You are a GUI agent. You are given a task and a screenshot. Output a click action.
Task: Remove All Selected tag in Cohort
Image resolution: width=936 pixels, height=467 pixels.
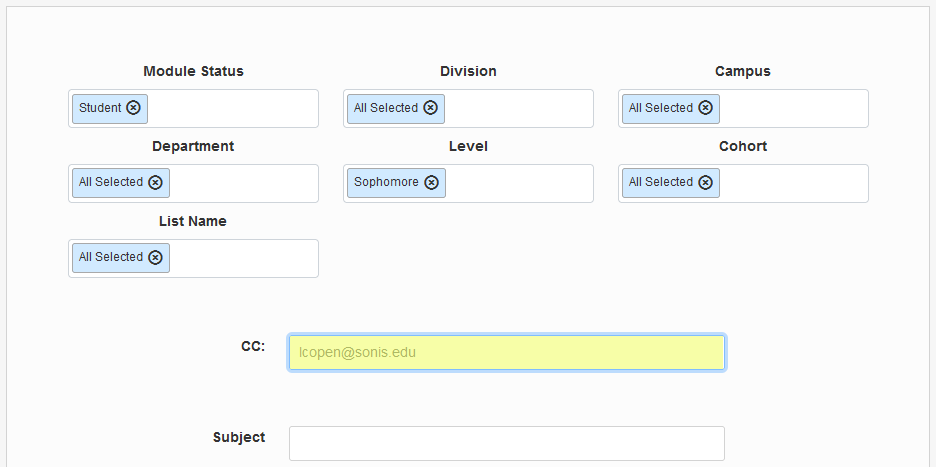pyautogui.click(x=705, y=183)
